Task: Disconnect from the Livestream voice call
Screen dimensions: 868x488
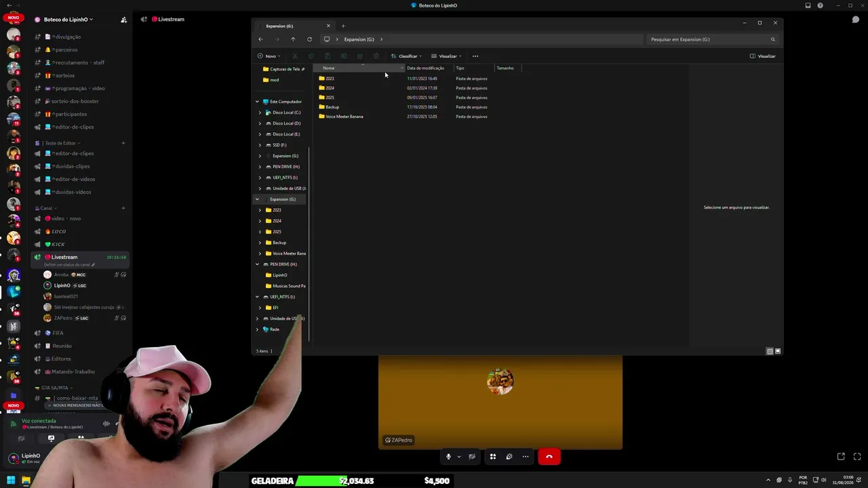Action: [549, 457]
